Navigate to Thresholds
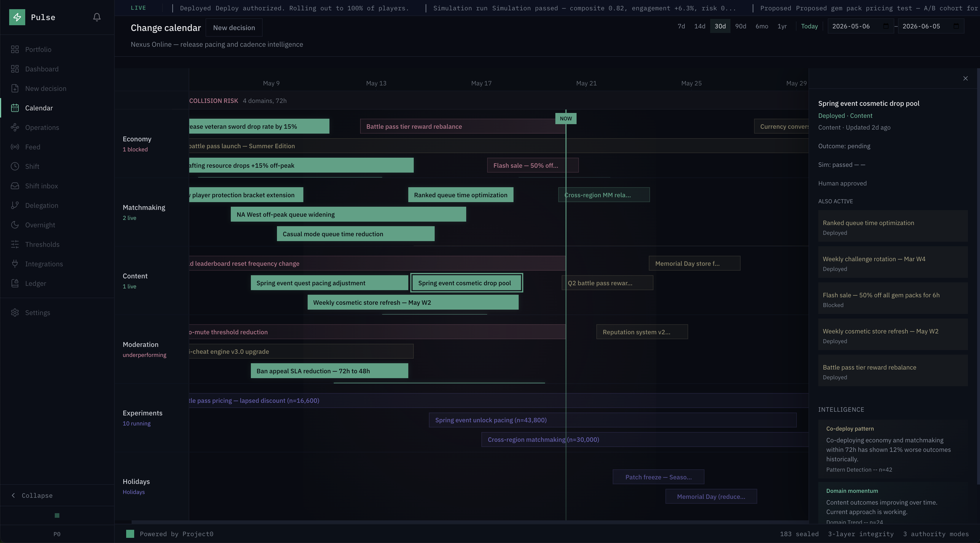This screenshot has width=980, height=543. (57, 244)
